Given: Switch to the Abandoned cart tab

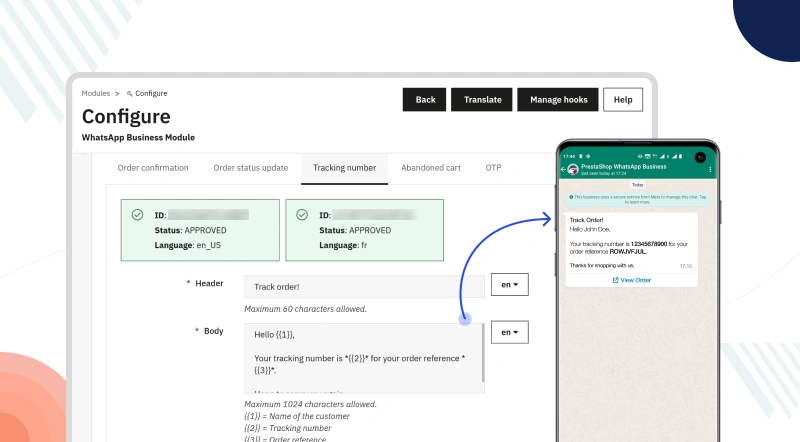Looking at the screenshot, I should point(431,168).
